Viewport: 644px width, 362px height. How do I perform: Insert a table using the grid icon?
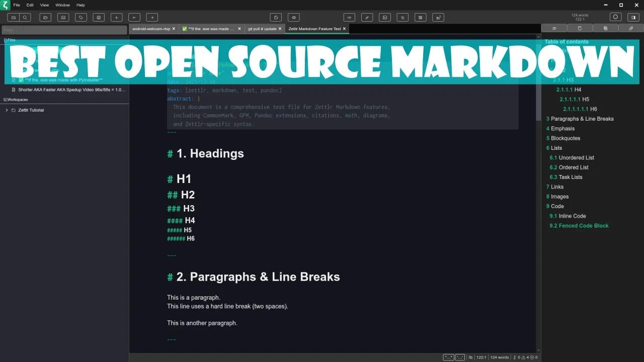pyautogui.click(x=421, y=17)
